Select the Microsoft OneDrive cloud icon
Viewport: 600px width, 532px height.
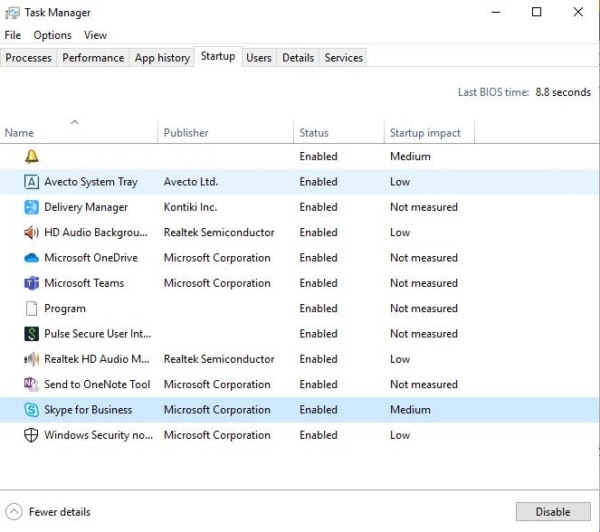pos(31,258)
